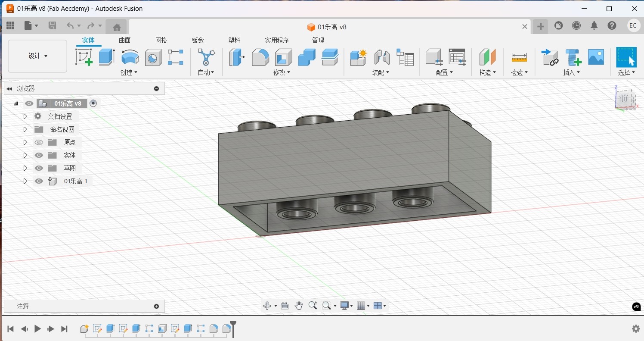Open the Configuration Table icon
The height and width of the screenshot is (341, 644).
point(457,57)
